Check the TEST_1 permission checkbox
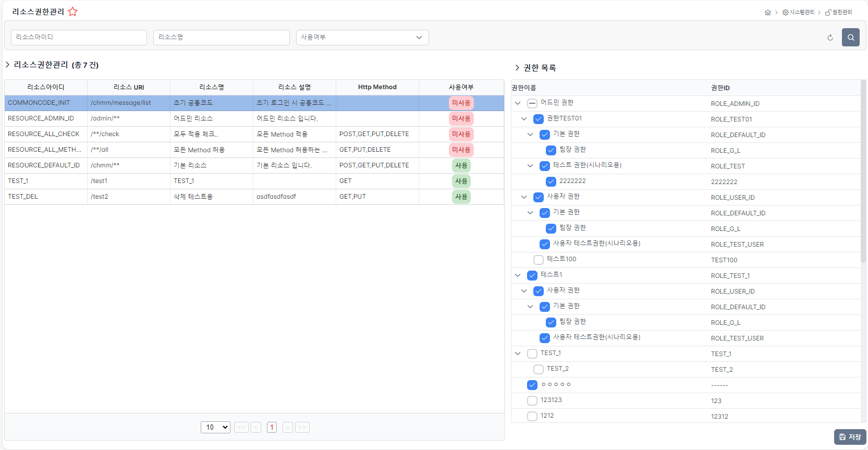The height and width of the screenshot is (450, 868). pyautogui.click(x=532, y=354)
